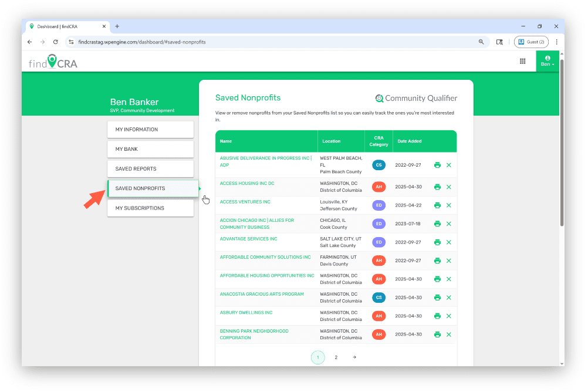
Task: Open MY BANK section
Action: (150, 149)
